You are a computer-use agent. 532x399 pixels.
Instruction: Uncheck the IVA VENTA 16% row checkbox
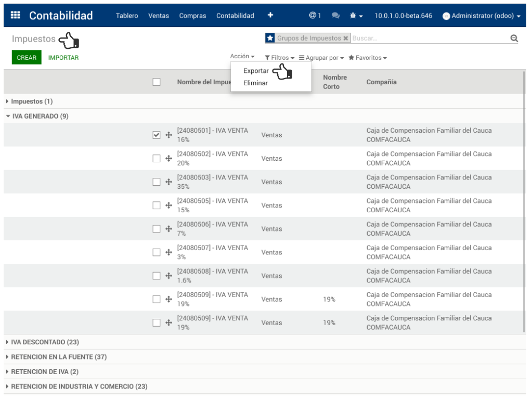157,135
